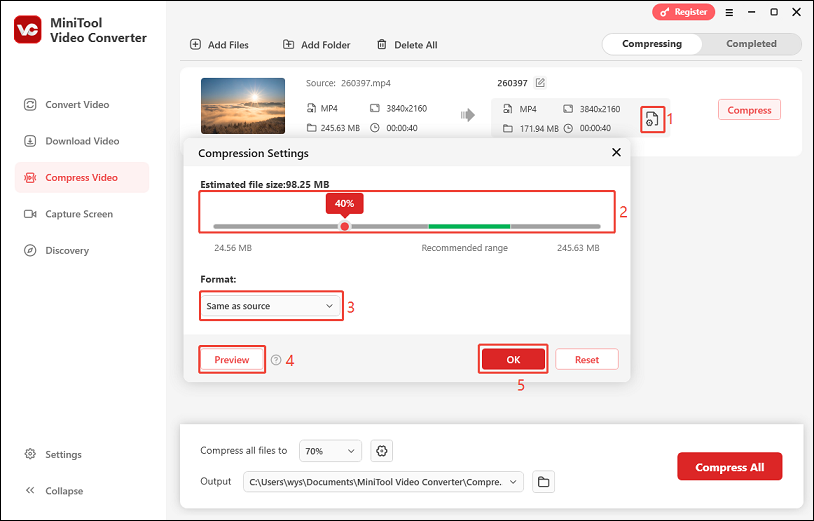
Task: Click the Recommended range label
Action: tap(465, 248)
